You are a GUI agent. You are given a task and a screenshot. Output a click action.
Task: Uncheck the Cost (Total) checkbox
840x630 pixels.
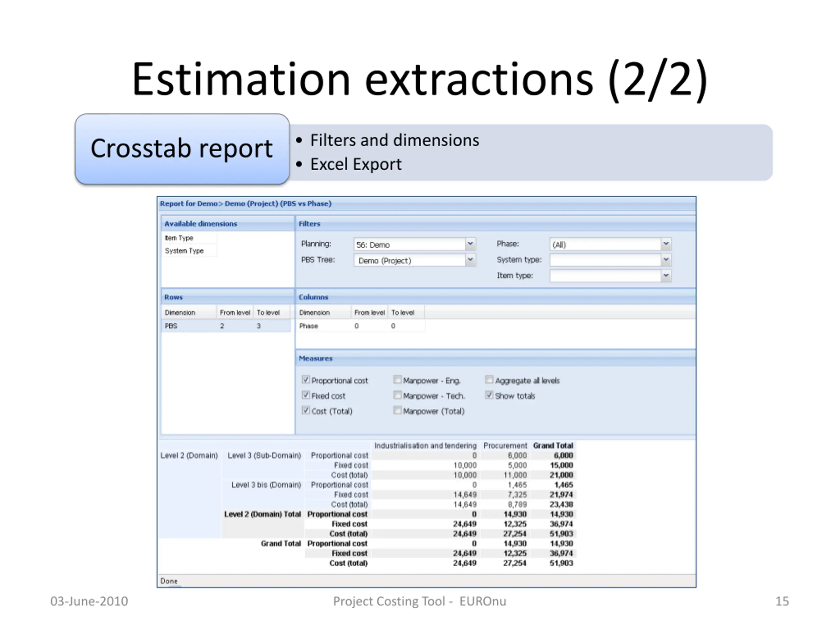click(306, 410)
